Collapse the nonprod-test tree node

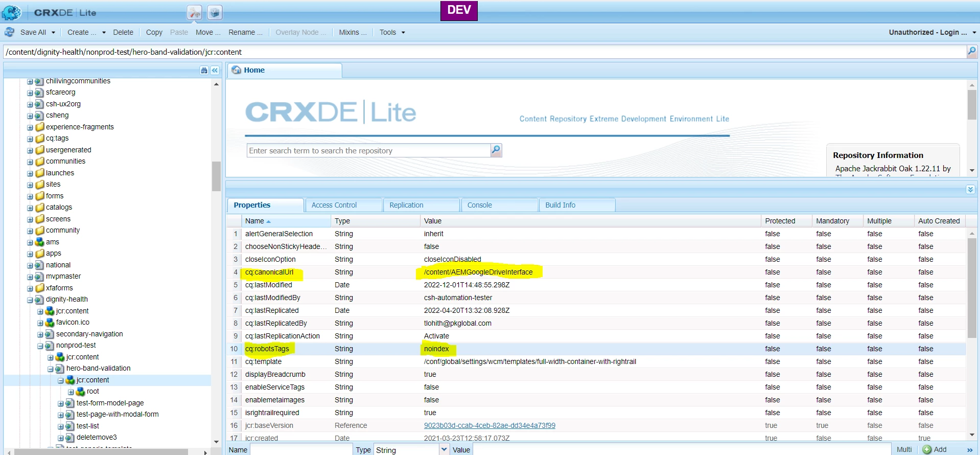(40, 346)
